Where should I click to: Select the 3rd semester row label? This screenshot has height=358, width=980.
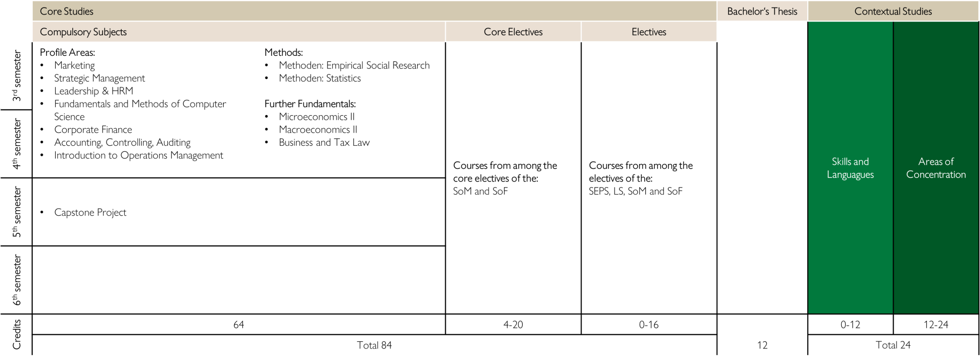(17, 75)
